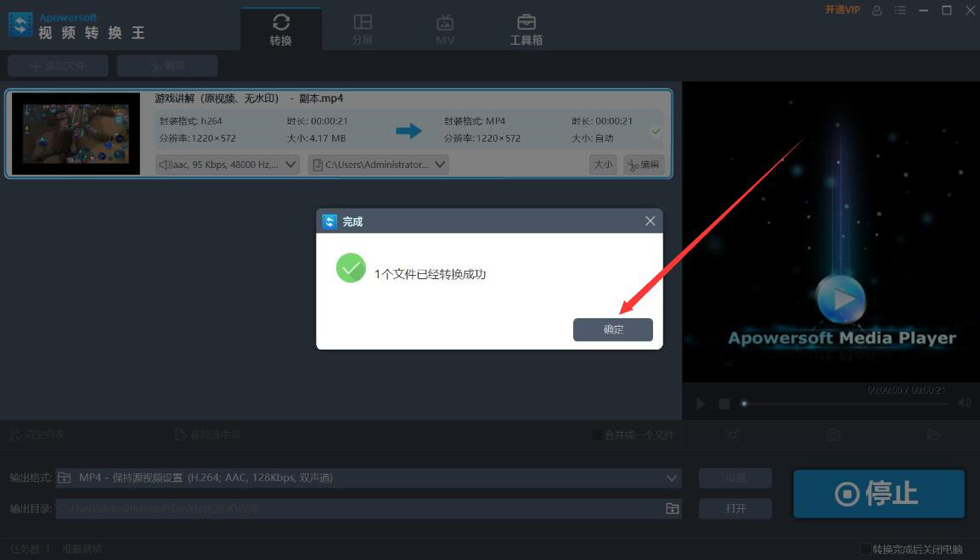980x560 pixels.
Task: Expand the C:\Users\Administrator output path dropdown
Action: (x=439, y=164)
